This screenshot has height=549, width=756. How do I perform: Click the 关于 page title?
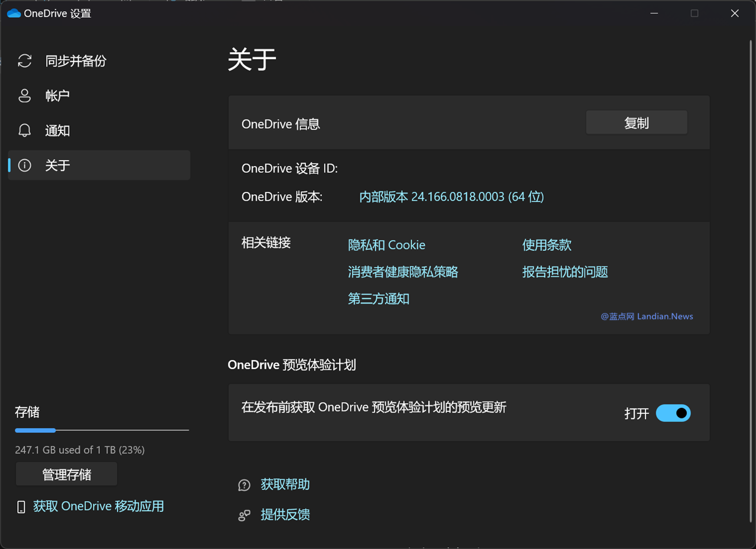point(252,60)
